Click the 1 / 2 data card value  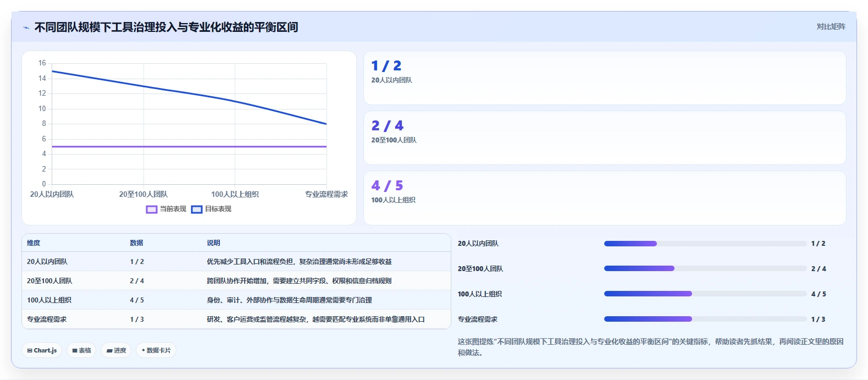[x=386, y=66]
